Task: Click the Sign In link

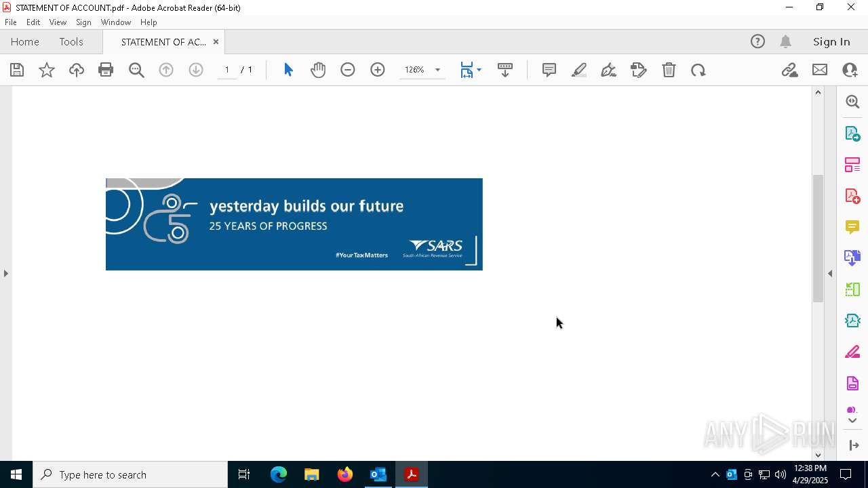Action: (x=831, y=42)
